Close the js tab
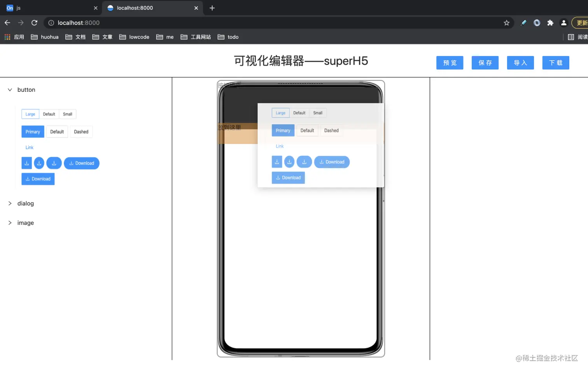Screen dimensions: 588x372 96,8
